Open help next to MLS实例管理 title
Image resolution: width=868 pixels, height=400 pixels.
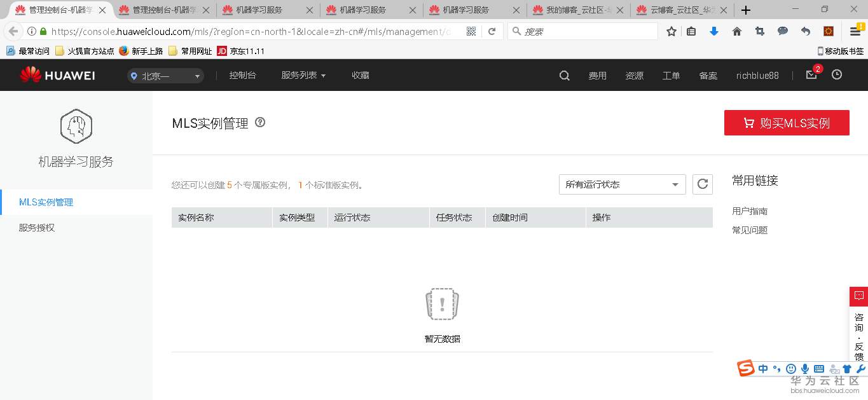261,123
